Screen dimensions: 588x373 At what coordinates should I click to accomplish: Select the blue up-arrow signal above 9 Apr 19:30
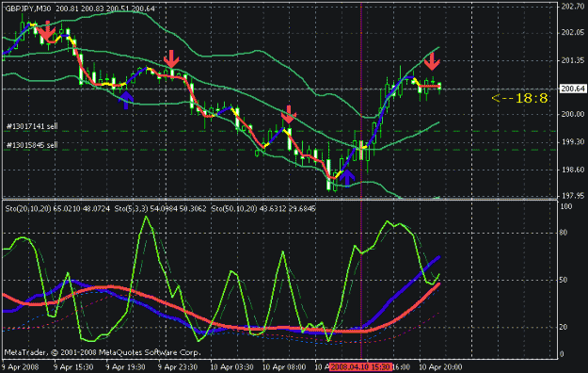click(x=126, y=100)
